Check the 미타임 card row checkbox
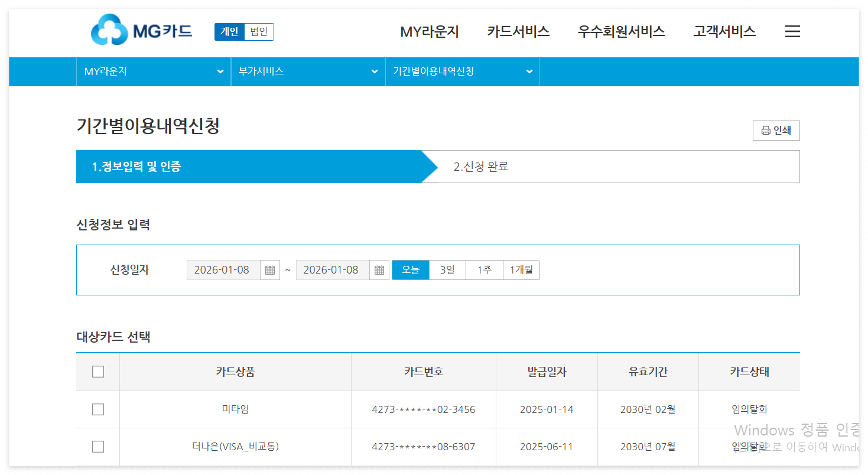Image resolution: width=868 pixels, height=475 pixels. pyautogui.click(x=98, y=409)
